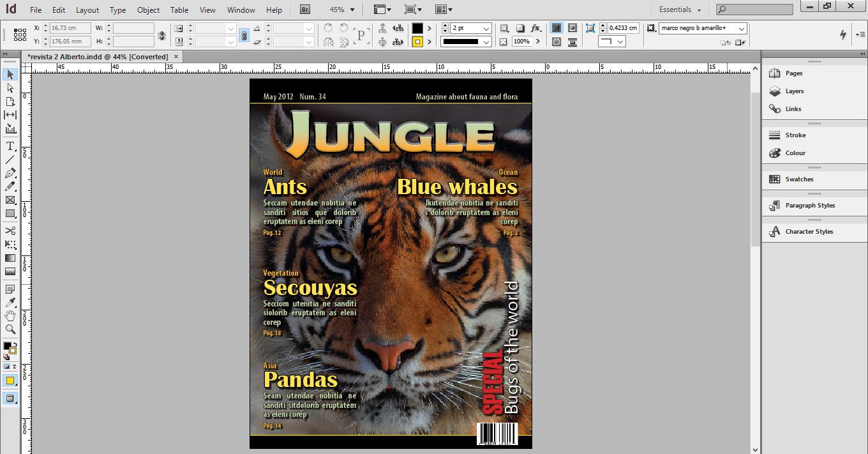The width and height of the screenshot is (868, 454).
Task: Select the Type tool
Action: pos(10,146)
